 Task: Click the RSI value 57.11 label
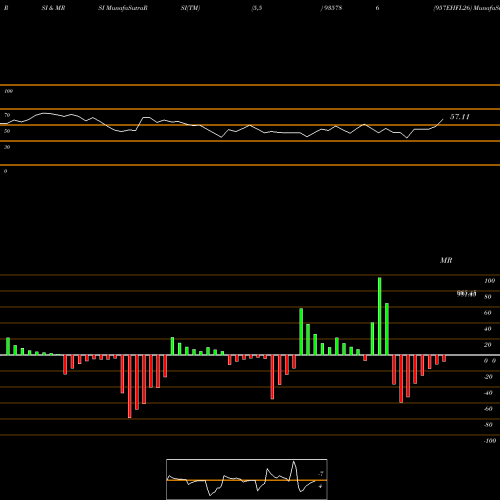[x=460, y=117]
